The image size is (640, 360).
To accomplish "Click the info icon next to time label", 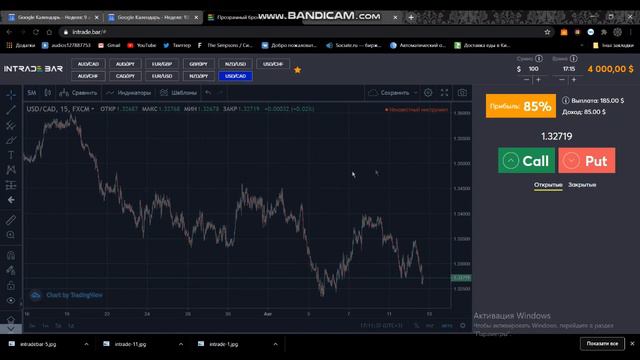I will tap(573, 59).
